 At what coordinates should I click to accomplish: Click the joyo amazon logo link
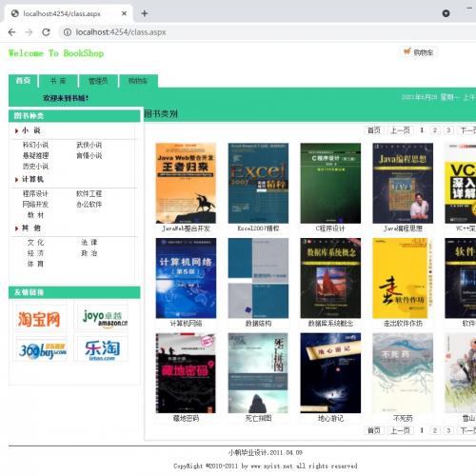[102, 317]
